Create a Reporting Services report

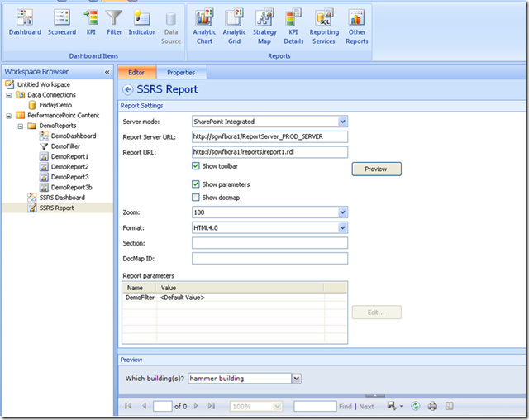point(324,27)
